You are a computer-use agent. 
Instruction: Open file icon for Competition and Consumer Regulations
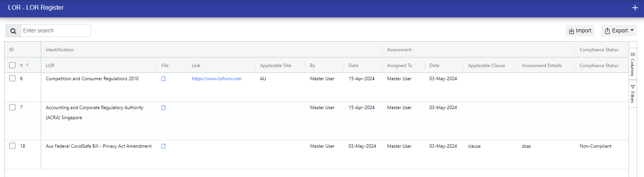tap(163, 79)
